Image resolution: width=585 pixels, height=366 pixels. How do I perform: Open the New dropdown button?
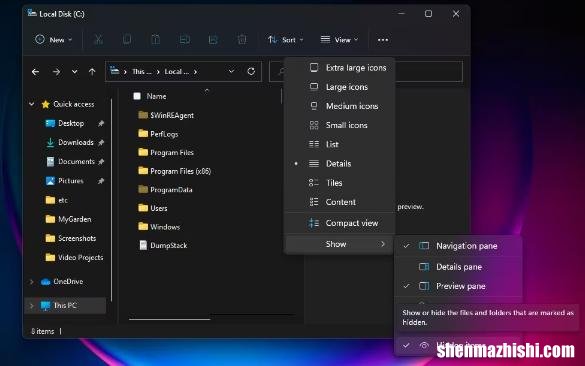(x=54, y=40)
